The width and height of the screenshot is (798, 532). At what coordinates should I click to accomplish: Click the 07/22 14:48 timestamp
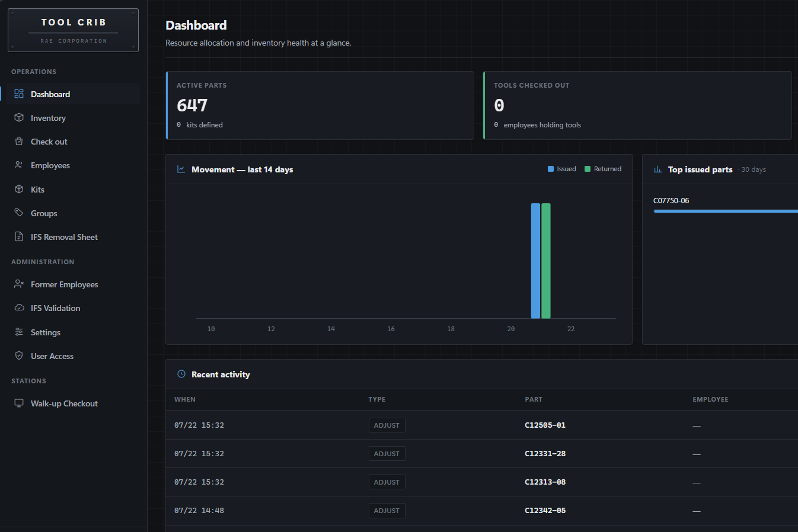199,511
